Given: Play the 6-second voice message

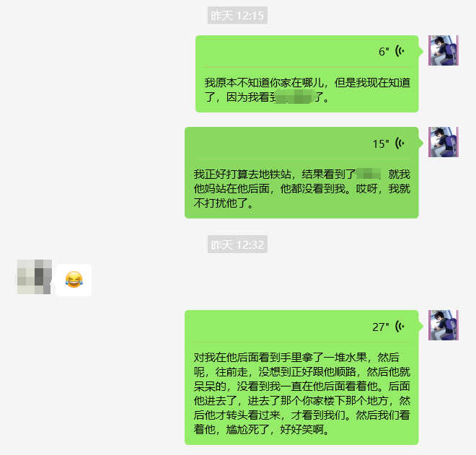Looking at the screenshot, I should click(307, 51).
